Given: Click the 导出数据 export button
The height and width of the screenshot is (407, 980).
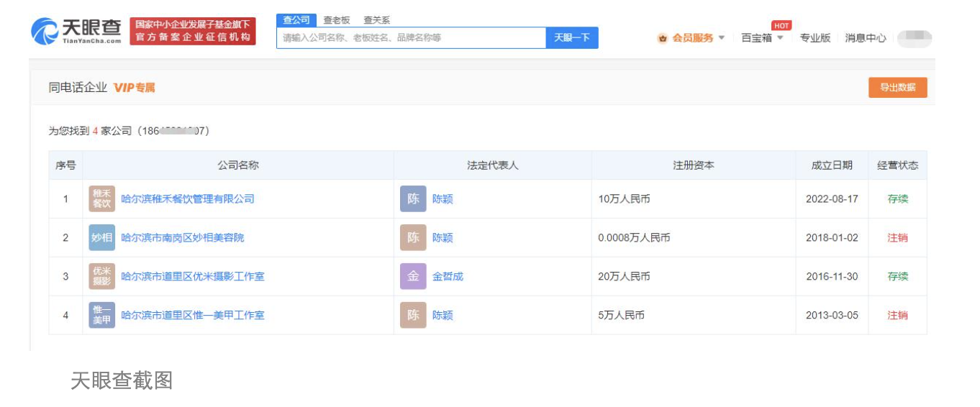Looking at the screenshot, I should [897, 88].
